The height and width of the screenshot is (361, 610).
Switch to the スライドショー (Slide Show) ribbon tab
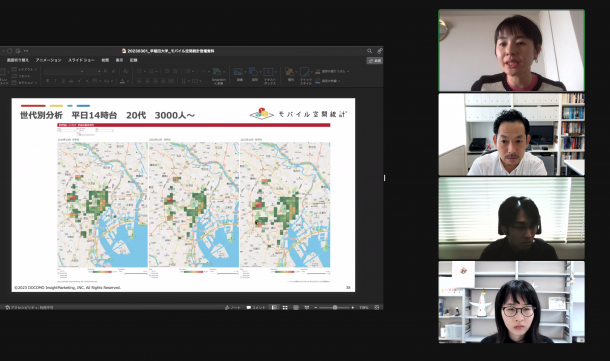tap(81, 60)
